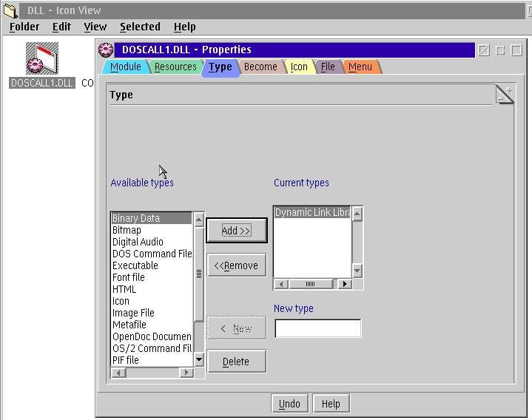532x420 pixels.
Task: Click the page-turn corner icon
Action: pos(504,94)
